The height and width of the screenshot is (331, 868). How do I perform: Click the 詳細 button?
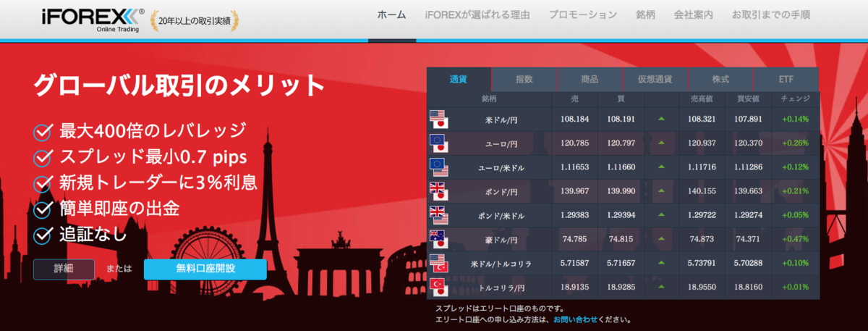click(64, 269)
